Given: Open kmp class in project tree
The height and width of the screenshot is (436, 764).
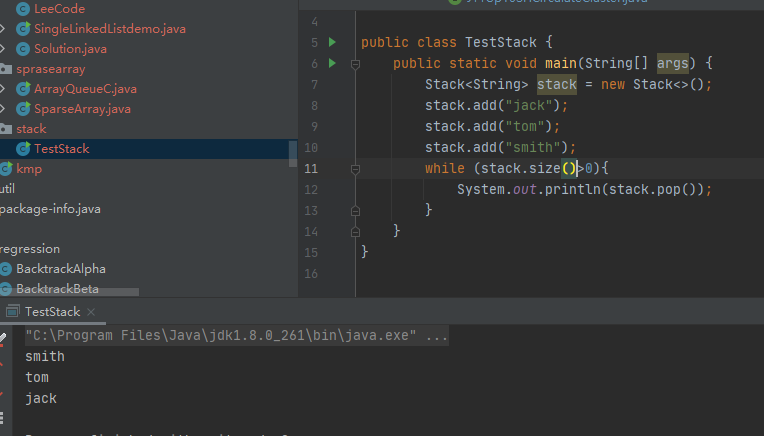Looking at the screenshot, I should (x=29, y=169).
